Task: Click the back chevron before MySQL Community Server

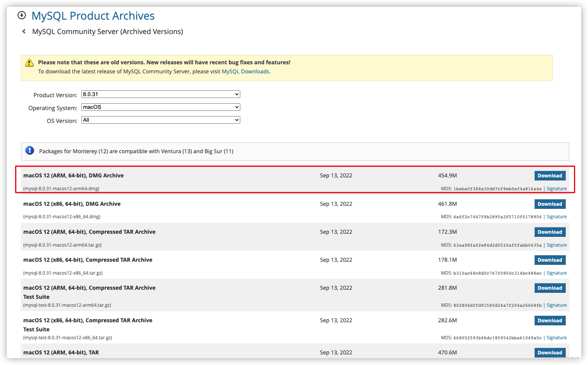Action: coord(24,31)
